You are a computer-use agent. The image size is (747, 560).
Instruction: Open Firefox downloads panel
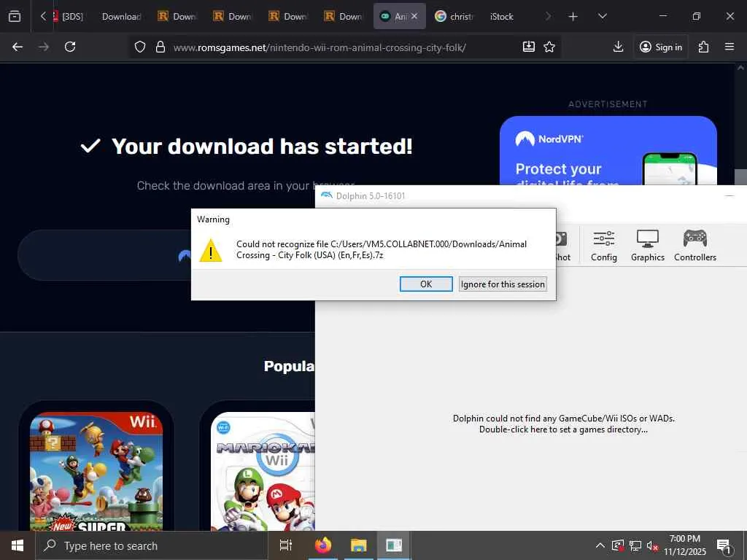click(x=618, y=47)
